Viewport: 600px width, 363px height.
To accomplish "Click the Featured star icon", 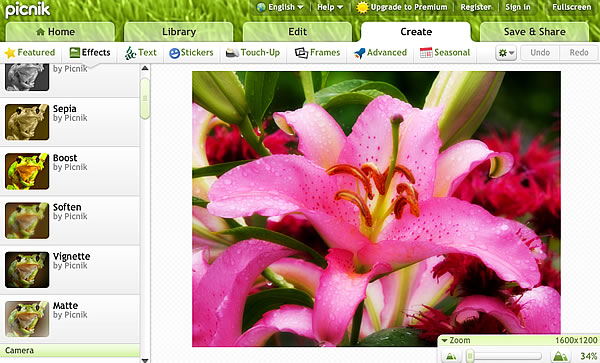I will click(10, 53).
